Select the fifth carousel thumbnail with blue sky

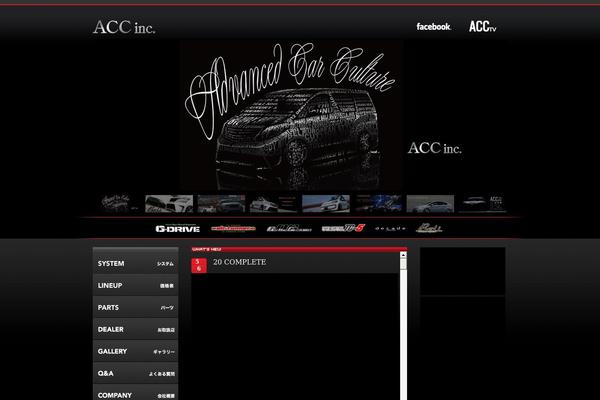tap(326, 204)
